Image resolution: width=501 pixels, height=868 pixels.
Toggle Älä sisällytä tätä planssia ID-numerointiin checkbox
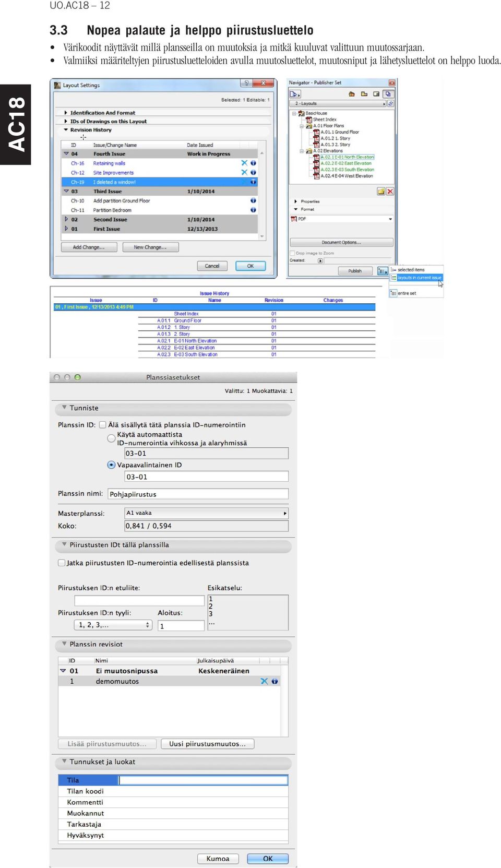tap(103, 425)
